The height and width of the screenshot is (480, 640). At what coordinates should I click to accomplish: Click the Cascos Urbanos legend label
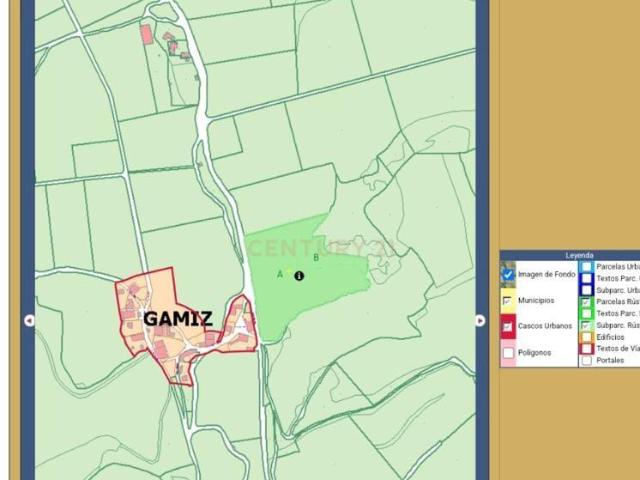545,326
